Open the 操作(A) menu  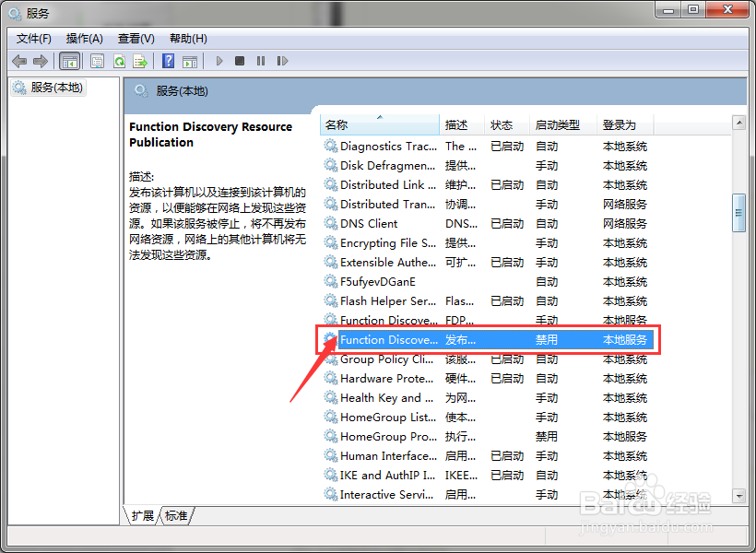pos(85,39)
